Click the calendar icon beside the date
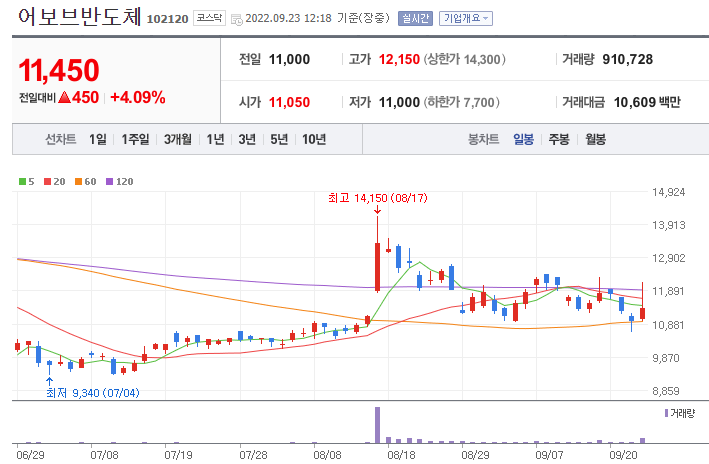Image resolution: width=709 pixels, height=464 pixels. tap(236, 19)
